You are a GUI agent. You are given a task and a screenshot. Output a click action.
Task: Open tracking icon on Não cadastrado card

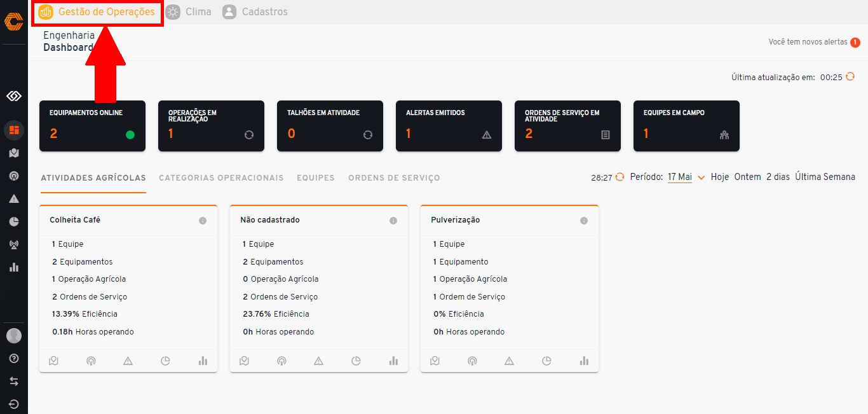pos(281,361)
